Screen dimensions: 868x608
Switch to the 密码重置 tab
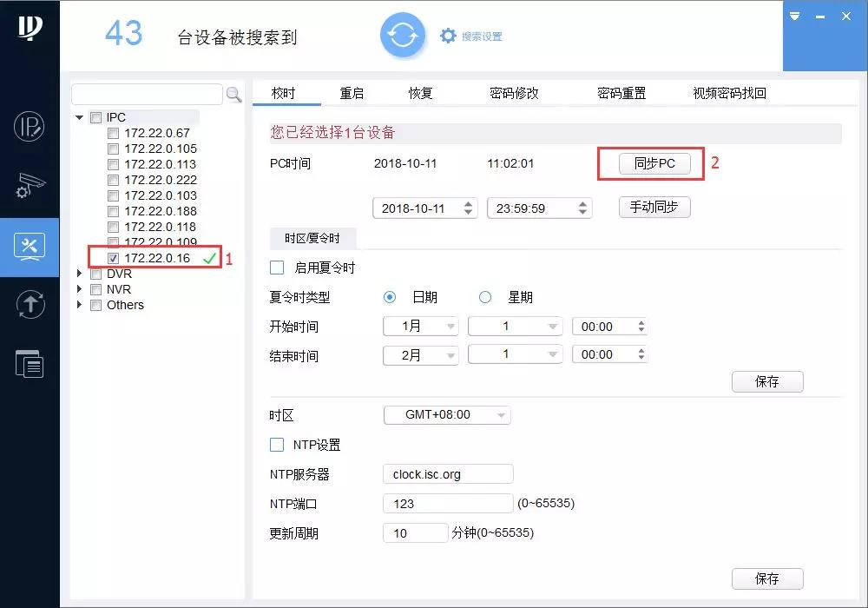click(x=621, y=93)
